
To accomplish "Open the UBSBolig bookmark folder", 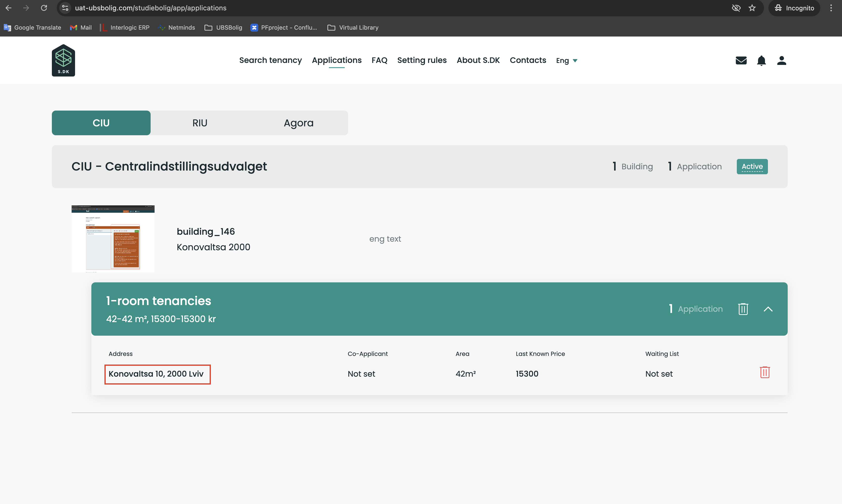I will pos(223,27).
